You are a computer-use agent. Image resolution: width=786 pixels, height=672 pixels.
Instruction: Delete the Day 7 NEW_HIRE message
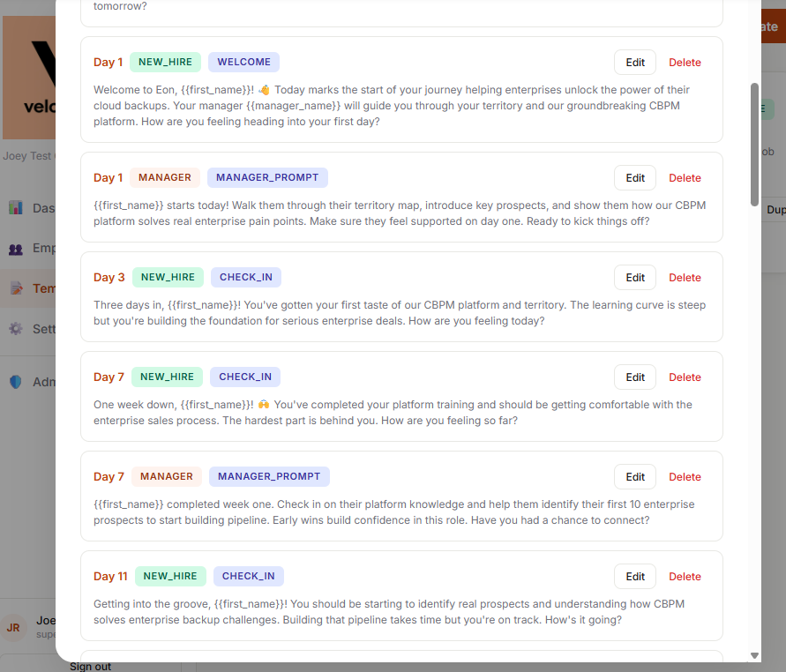pos(685,377)
